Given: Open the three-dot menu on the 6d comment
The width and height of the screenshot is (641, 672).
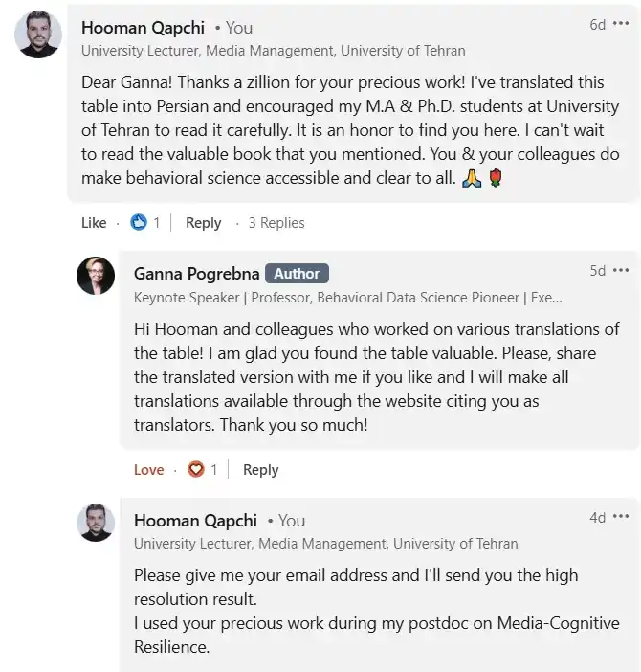Looking at the screenshot, I should coord(621,24).
